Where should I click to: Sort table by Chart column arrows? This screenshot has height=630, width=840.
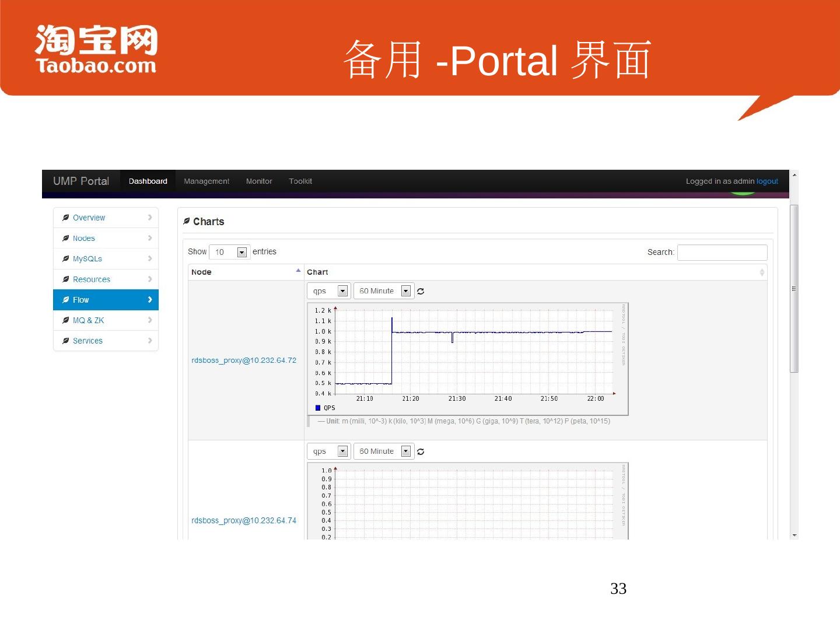click(762, 272)
